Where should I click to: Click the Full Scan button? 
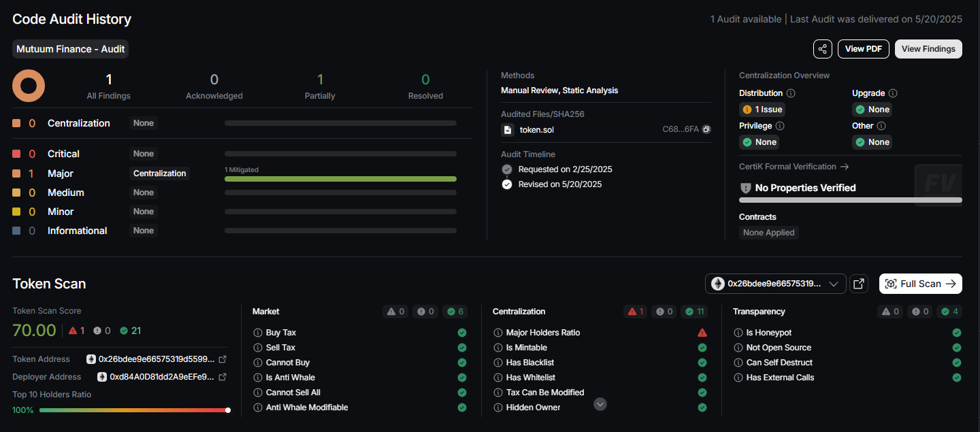point(921,284)
